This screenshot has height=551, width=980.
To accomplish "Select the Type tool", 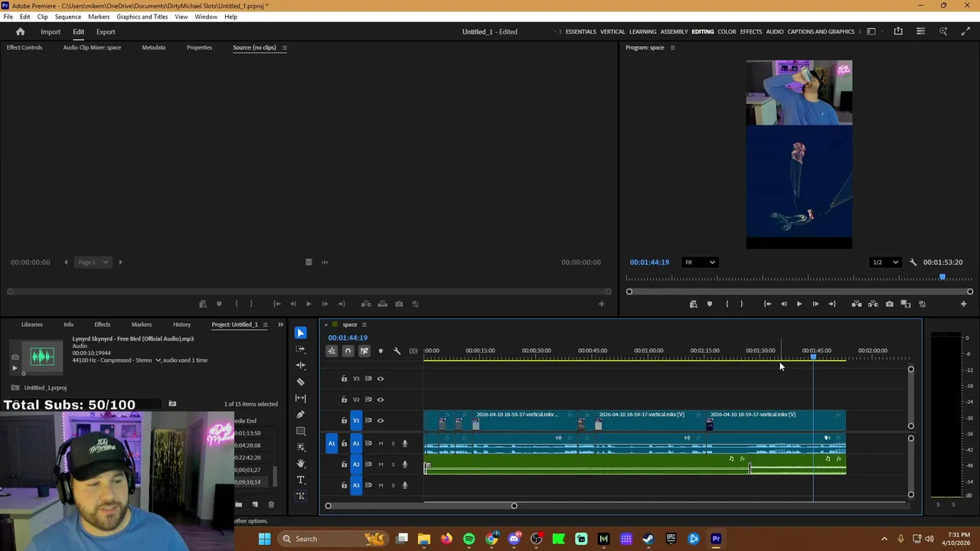I will point(300,480).
